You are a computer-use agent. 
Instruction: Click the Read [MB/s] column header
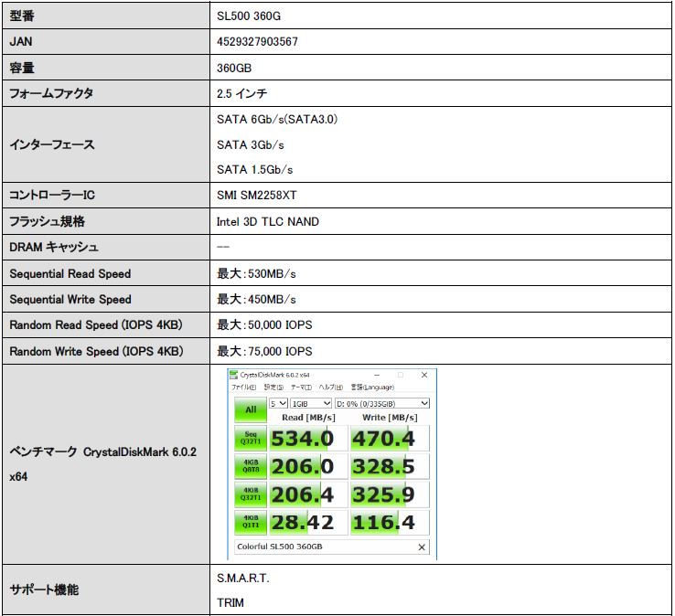308,418
